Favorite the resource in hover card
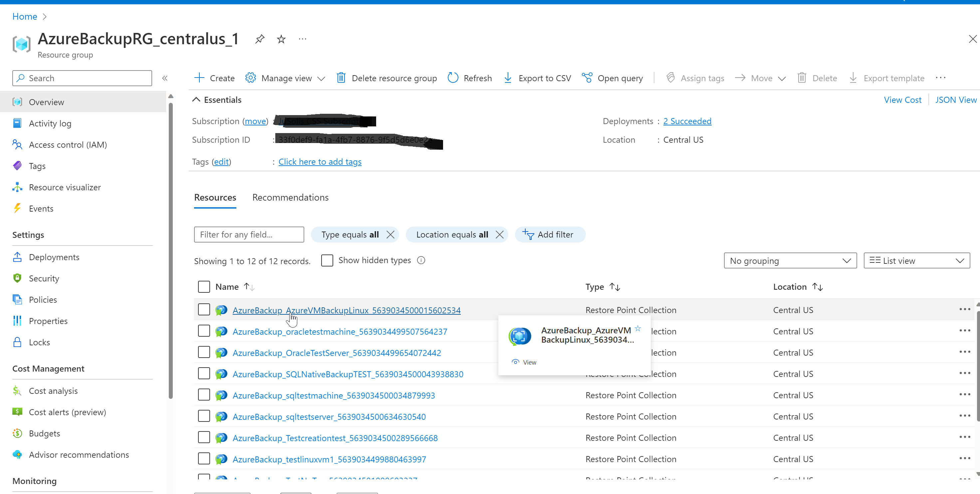The height and width of the screenshot is (494, 980). coord(637,328)
